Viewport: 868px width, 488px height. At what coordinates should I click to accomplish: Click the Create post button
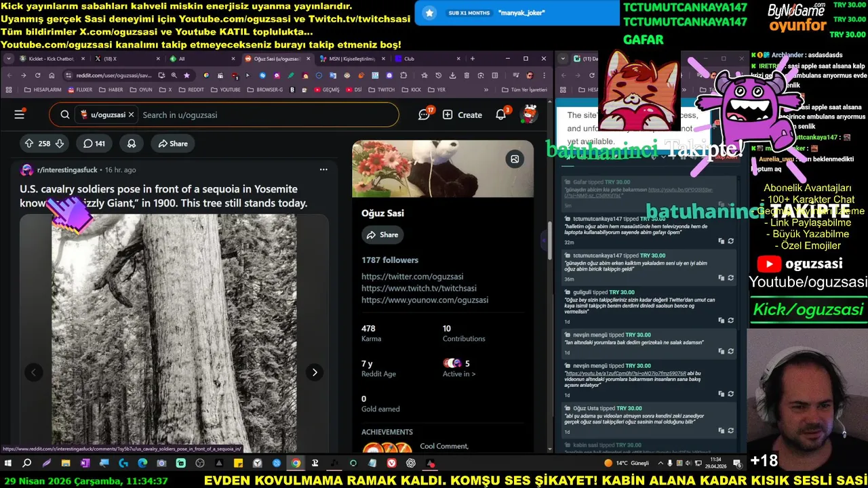[462, 115]
